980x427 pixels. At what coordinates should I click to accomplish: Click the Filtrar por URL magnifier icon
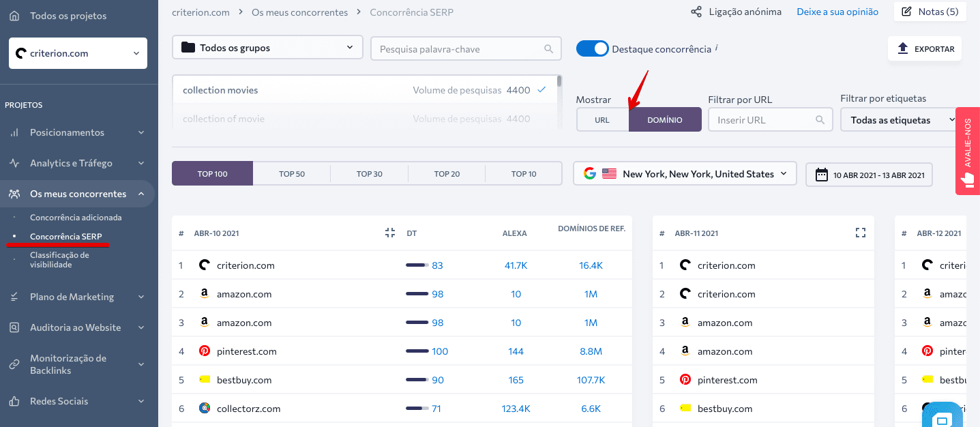pyautogui.click(x=820, y=120)
